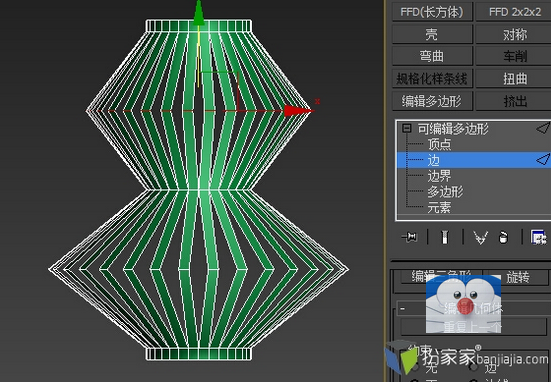The width and height of the screenshot is (551, 383).
Task: Click Make Unique icon
Action: tap(480, 238)
